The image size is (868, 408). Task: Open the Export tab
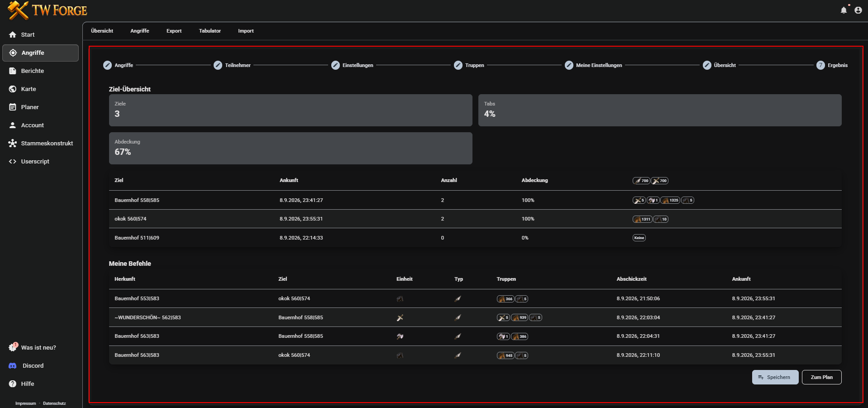click(174, 31)
